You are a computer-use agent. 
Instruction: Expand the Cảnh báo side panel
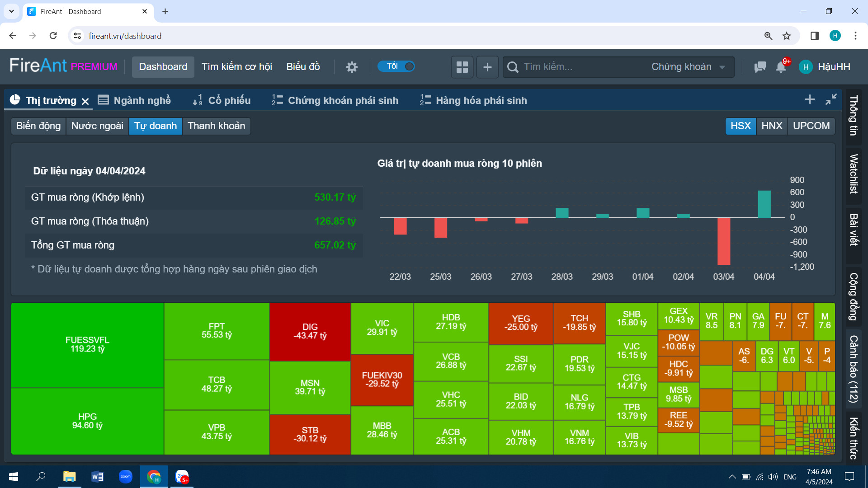(854, 369)
